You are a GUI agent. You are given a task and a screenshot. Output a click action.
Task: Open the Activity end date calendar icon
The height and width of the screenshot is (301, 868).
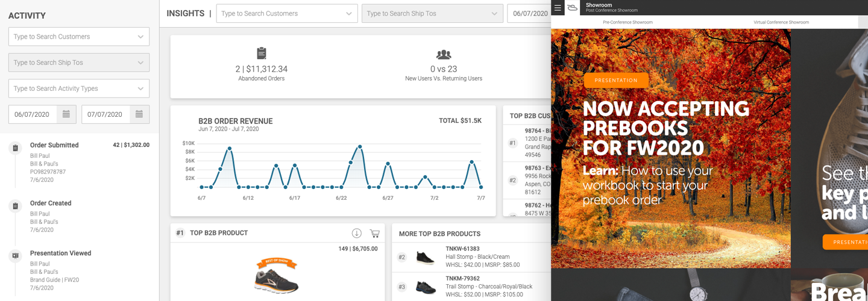(x=139, y=114)
